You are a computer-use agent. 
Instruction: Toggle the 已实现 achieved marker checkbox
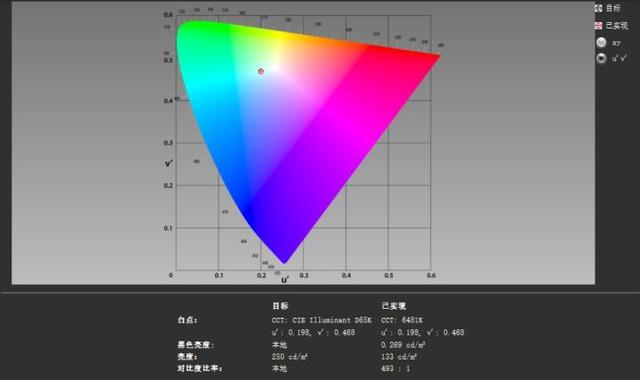click(599, 26)
